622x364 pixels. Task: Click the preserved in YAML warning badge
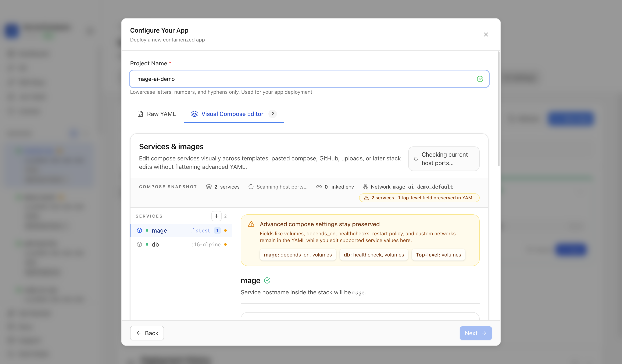[x=419, y=198]
